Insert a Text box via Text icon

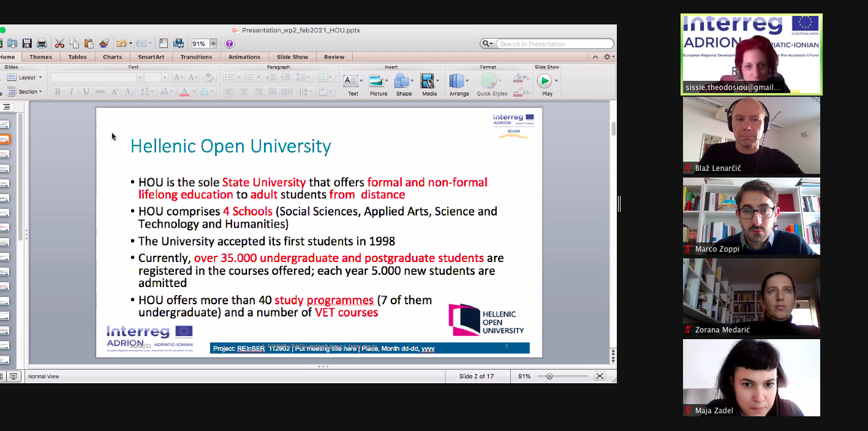click(351, 80)
